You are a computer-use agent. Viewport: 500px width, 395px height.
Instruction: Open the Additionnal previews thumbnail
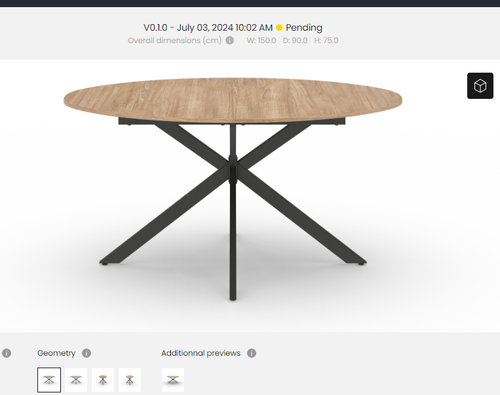tap(173, 380)
